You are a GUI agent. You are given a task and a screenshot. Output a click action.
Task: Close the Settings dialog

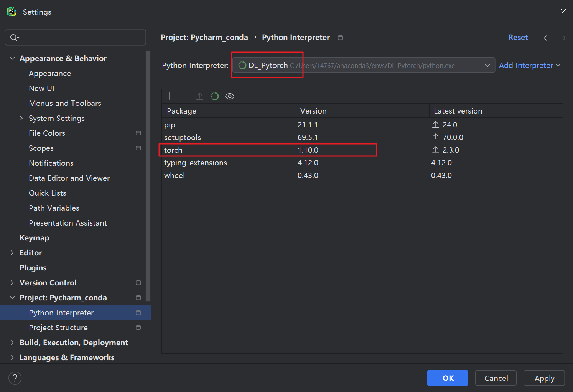pos(563,12)
